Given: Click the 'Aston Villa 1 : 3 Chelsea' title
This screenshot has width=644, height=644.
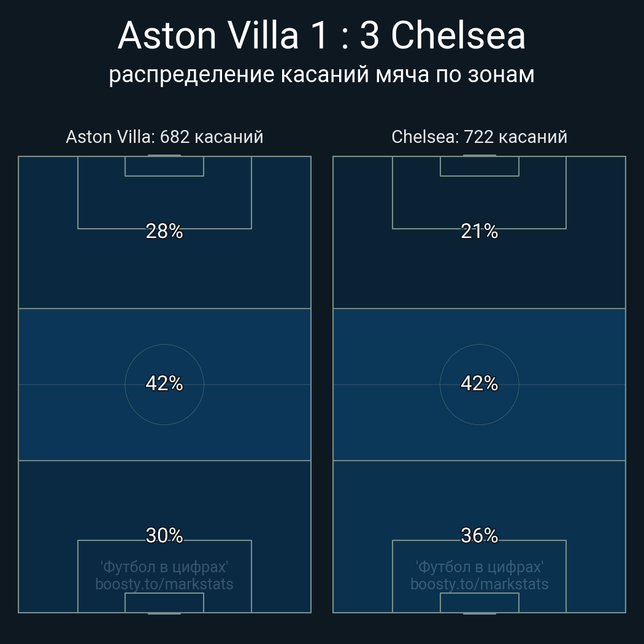Looking at the screenshot, I should pos(321,36).
